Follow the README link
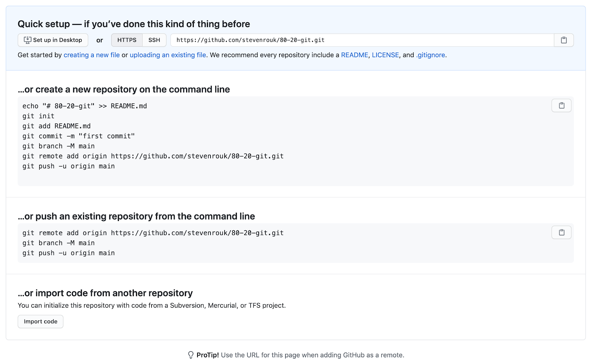The height and width of the screenshot is (364, 593). [x=354, y=55]
